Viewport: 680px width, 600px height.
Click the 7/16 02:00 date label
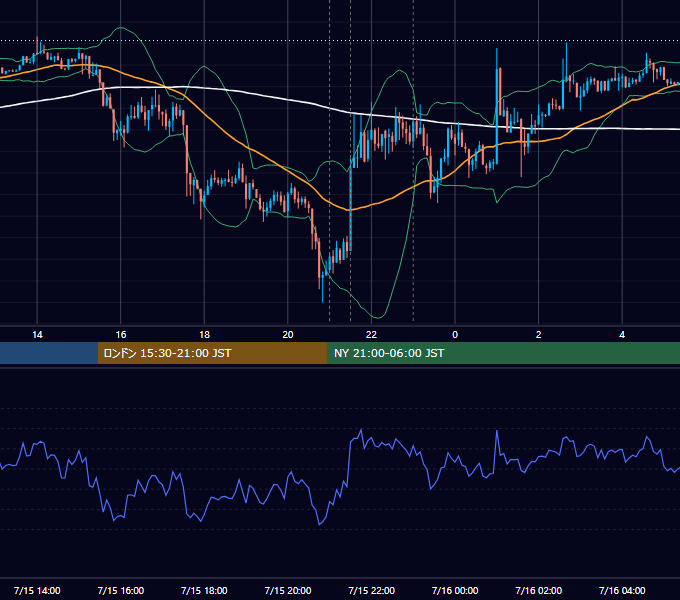[x=539, y=590]
